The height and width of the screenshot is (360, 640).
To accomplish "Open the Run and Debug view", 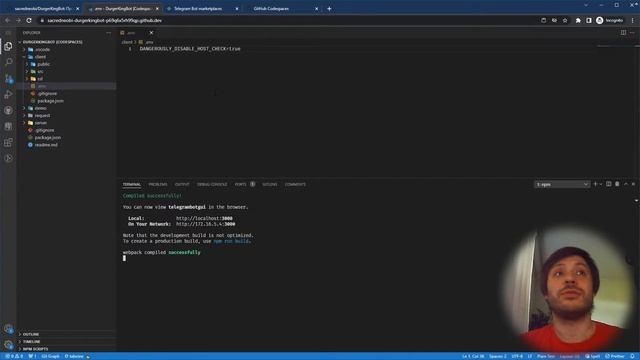I will click(x=8, y=94).
